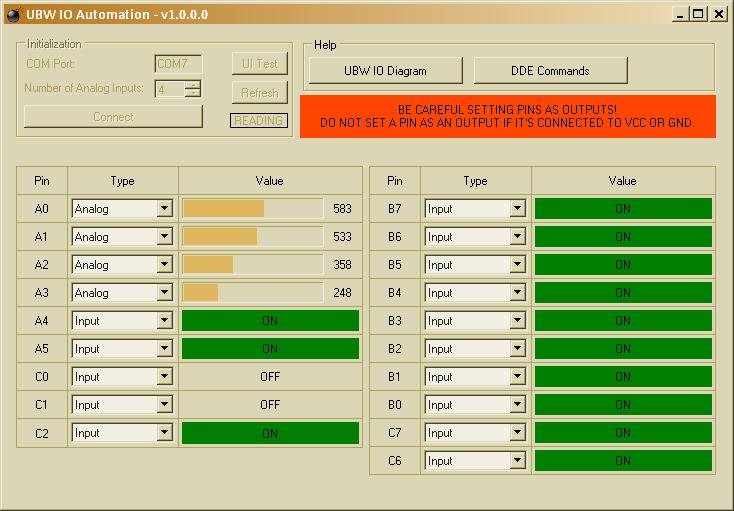The width and height of the screenshot is (734, 511).
Task: Toggle the B6 ON value indicator
Action: pos(623,237)
